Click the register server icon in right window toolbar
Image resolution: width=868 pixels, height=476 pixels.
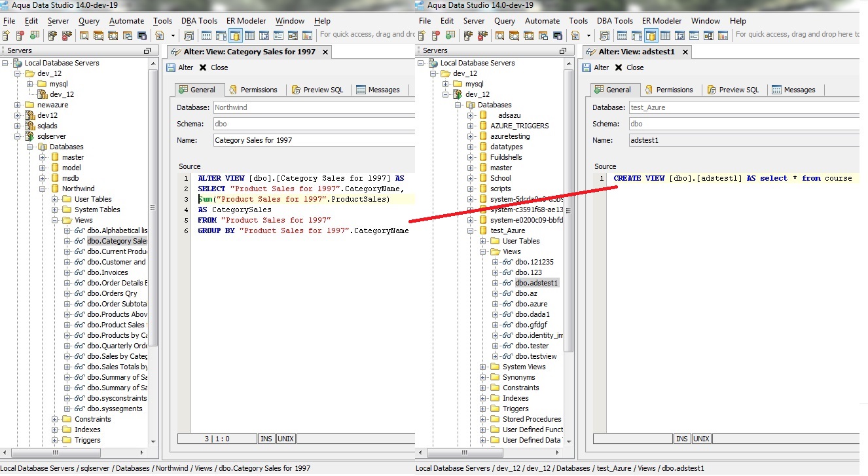(x=422, y=35)
